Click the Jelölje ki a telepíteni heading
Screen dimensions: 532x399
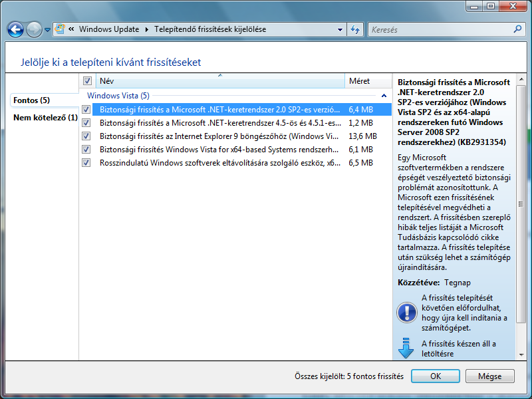point(110,62)
